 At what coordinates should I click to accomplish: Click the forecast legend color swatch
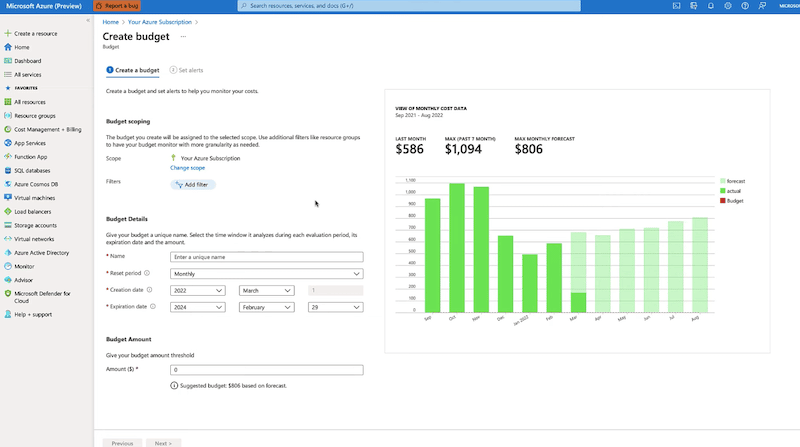tap(722, 181)
